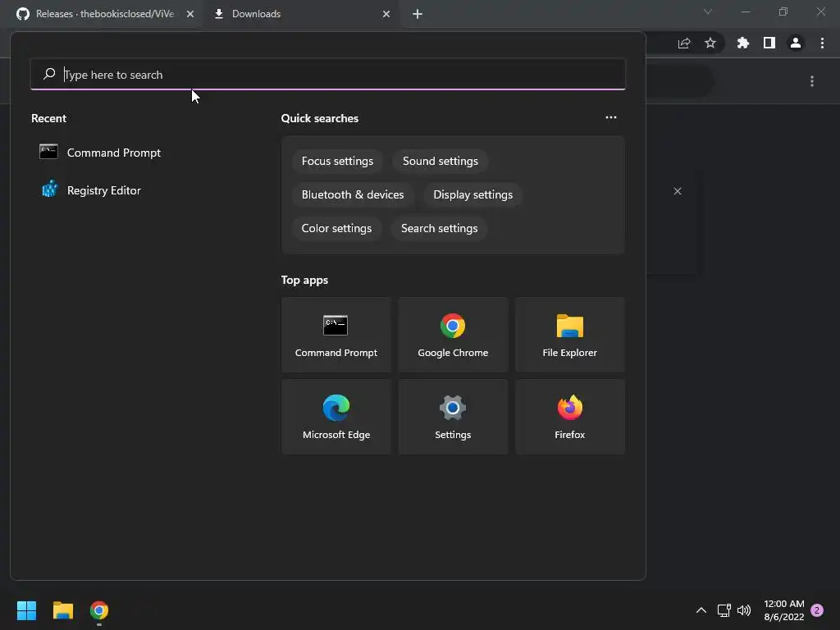840x630 pixels.
Task: Open a new Chrome tab
Action: (x=418, y=14)
